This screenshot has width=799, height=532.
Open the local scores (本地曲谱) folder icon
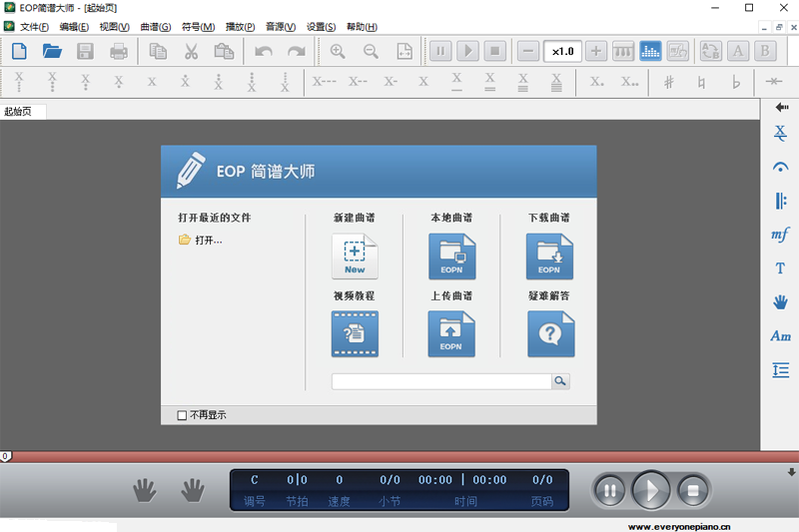[451, 257]
